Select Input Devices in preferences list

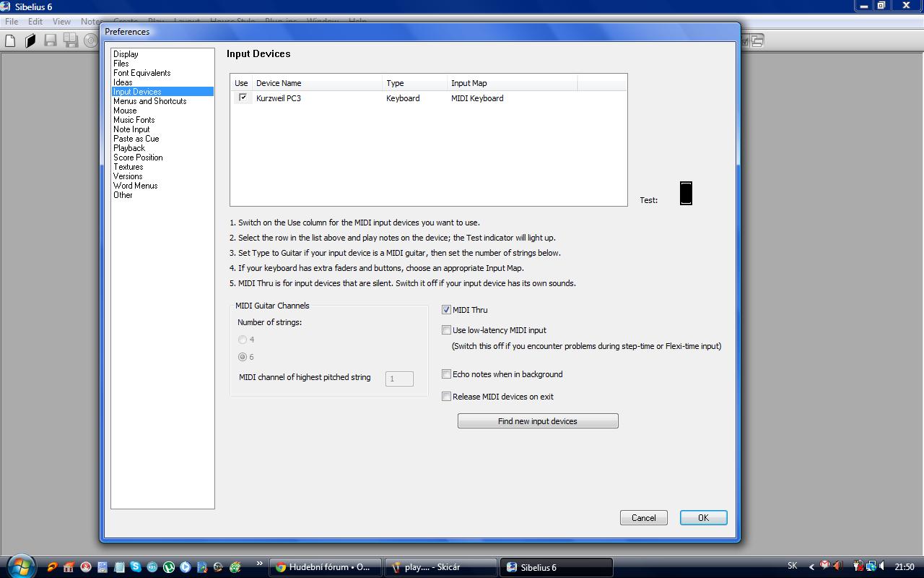pos(162,92)
